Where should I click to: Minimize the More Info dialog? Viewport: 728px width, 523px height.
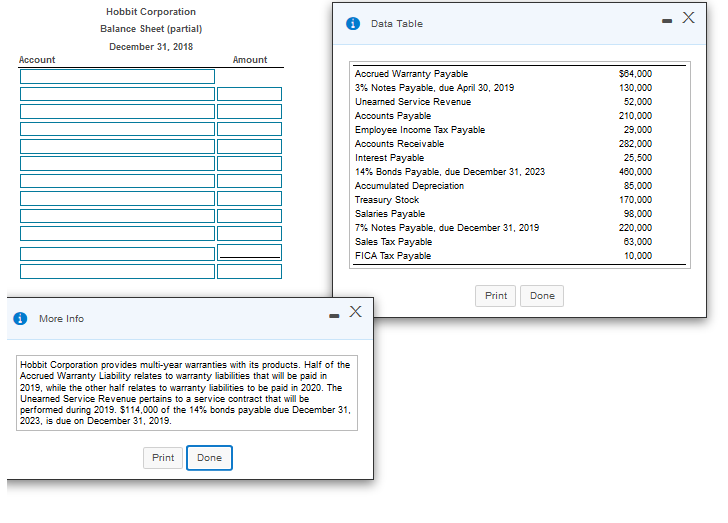click(334, 316)
